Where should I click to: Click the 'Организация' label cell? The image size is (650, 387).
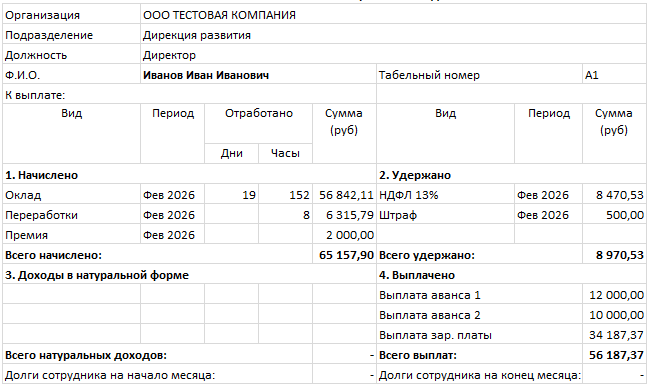tap(71, 15)
